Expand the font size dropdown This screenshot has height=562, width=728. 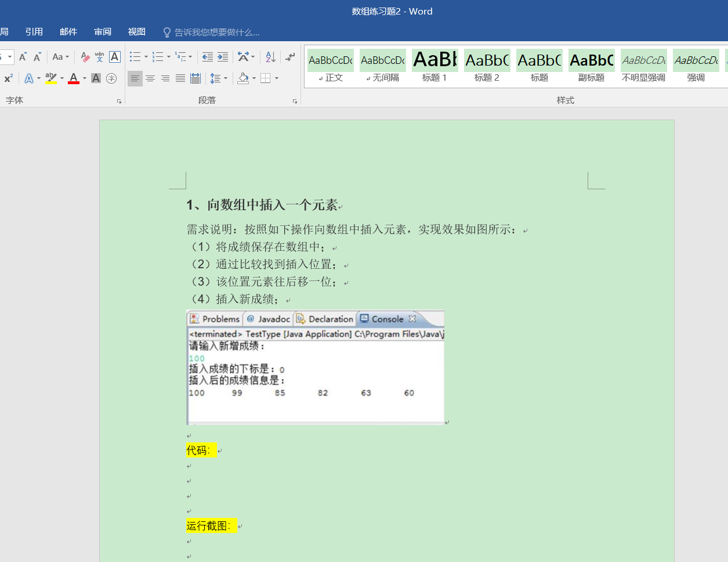pyautogui.click(x=10, y=57)
